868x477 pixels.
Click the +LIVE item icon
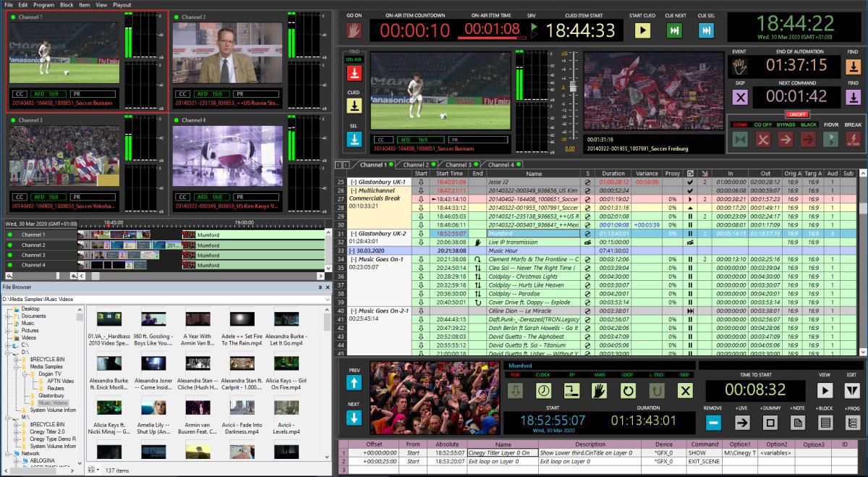(x=742, y=422)
